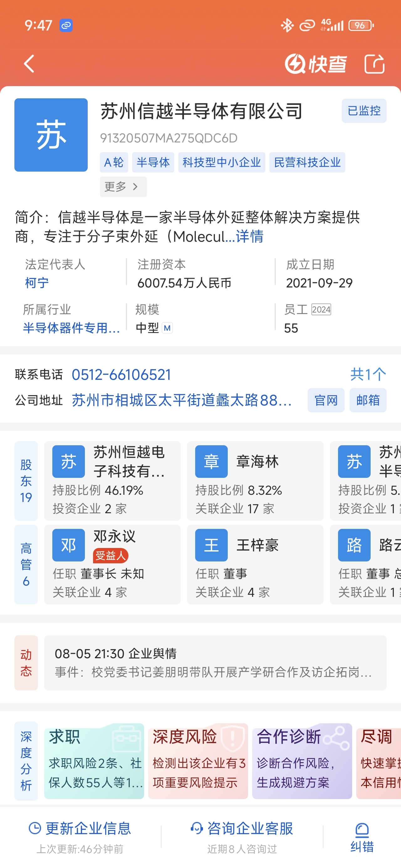Tap 咨询企业客服 support button
The width and height of the screenshot is (401, 868).
click(x=242, y=837)
